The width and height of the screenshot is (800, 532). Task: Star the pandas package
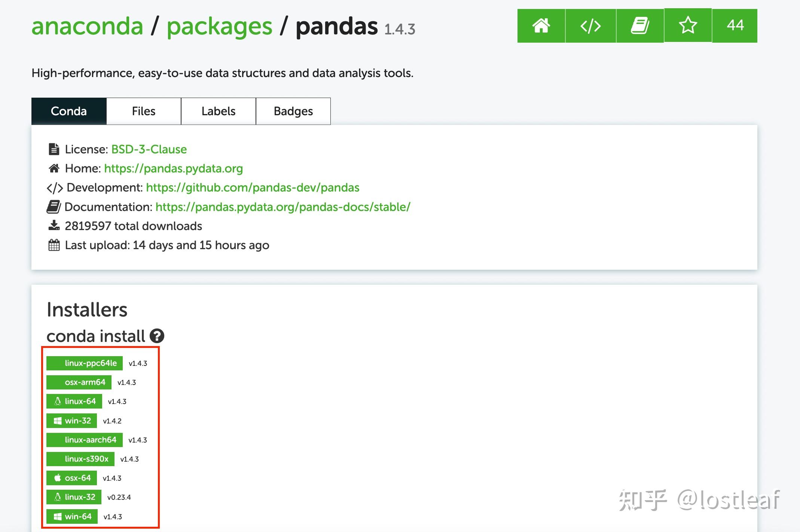(x=688, y=26)
